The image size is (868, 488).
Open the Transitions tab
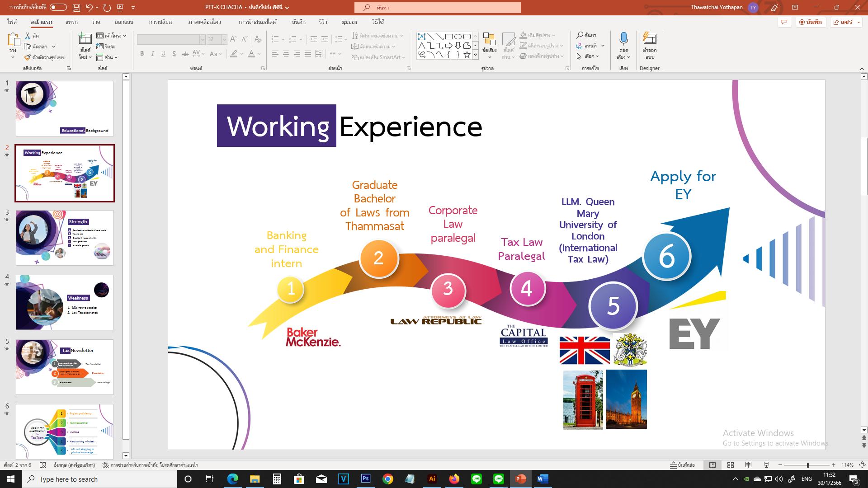[160, 22]
